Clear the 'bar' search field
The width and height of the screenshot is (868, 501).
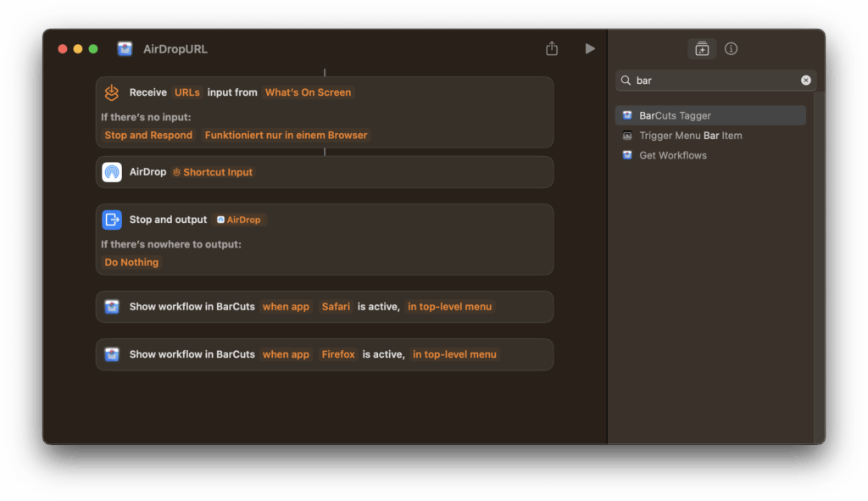pyautogui.click(x=805, y=81)
